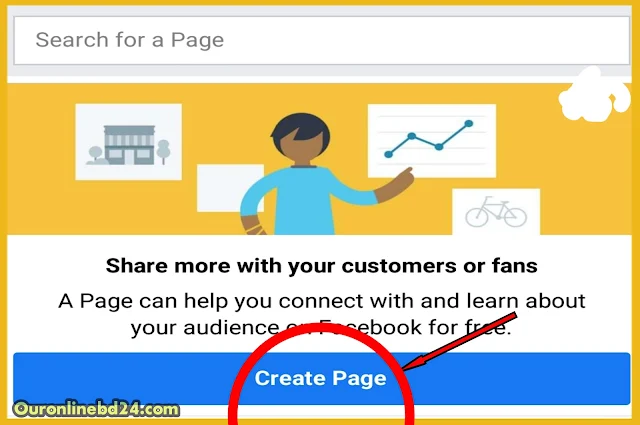The image size is (640, 425).
Task: Select the storefront building illustration card
Action: pyautogui.click(x=129, y=142)
